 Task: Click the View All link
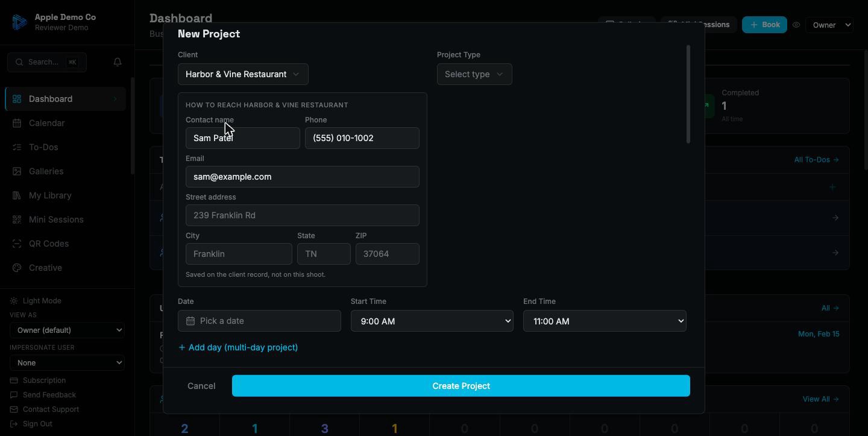tap(821, 399)
